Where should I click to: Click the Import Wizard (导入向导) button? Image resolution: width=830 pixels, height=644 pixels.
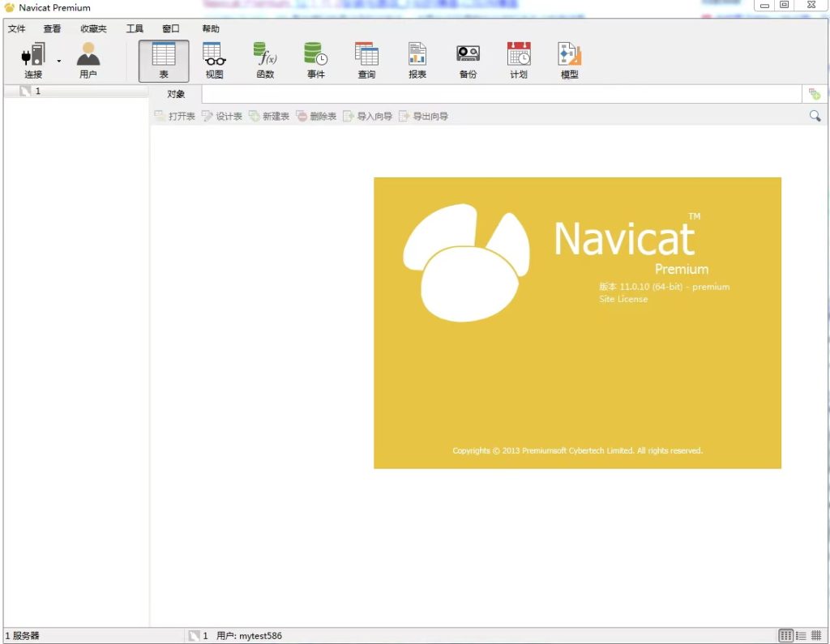[367, 117]
